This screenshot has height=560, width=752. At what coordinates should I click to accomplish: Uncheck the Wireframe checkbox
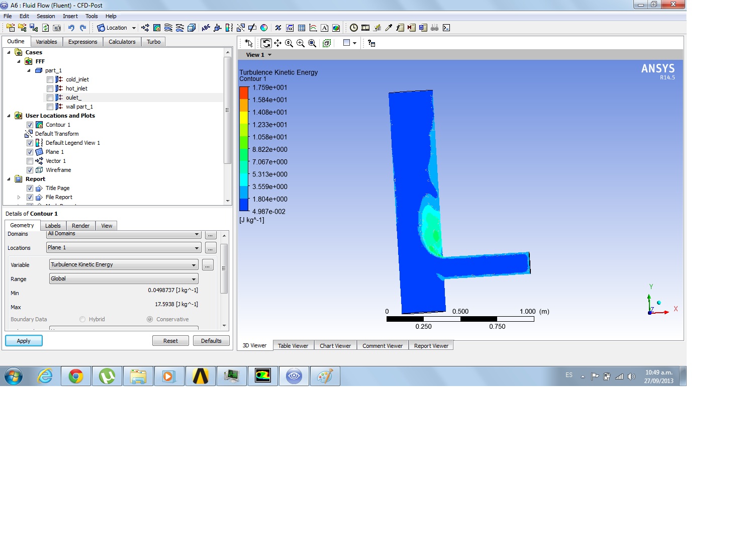coord(30,170)
